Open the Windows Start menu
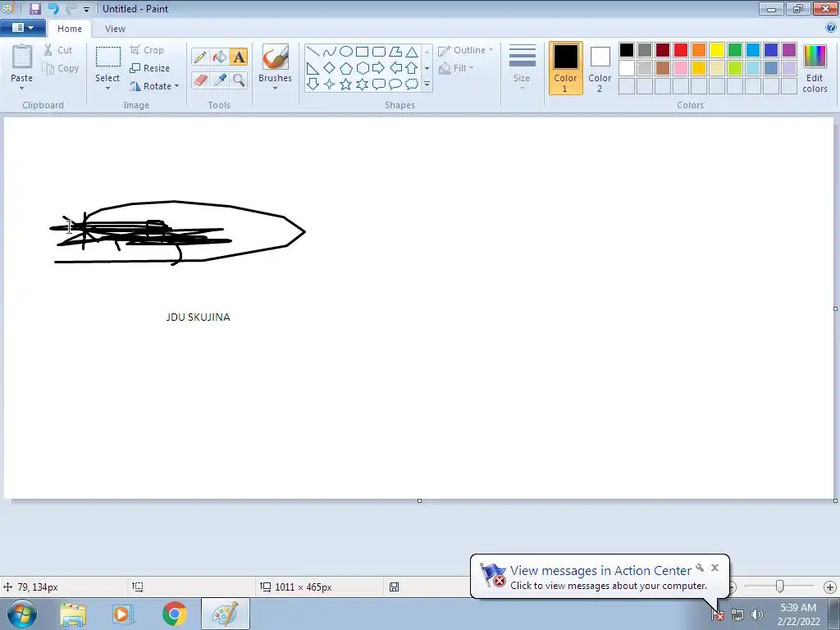 point(22,614)
